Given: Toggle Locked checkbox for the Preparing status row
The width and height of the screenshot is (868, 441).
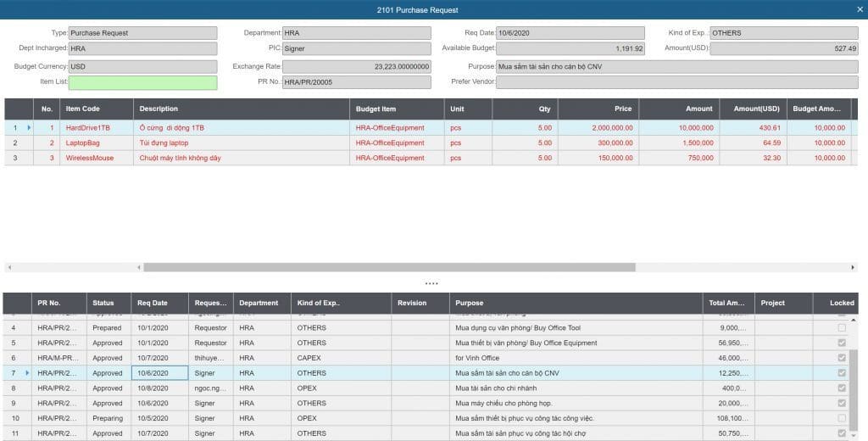Looking at the screenshot, I should coord(842,418).
